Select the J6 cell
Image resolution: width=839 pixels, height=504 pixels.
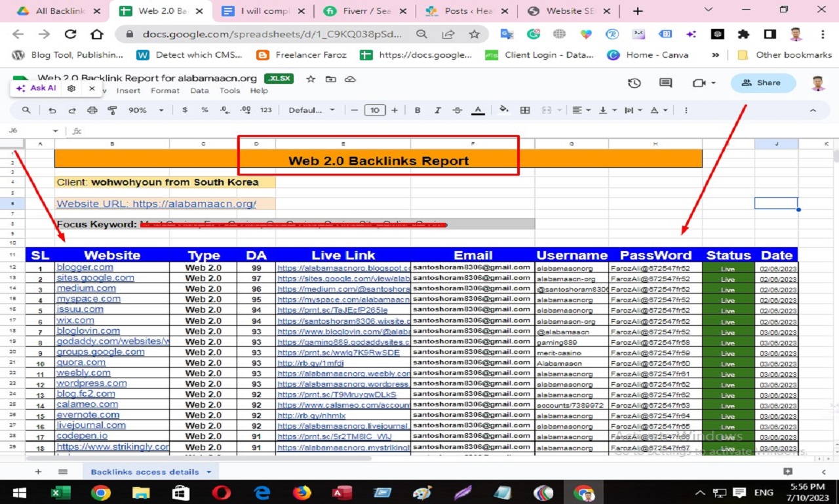point(776,203)
